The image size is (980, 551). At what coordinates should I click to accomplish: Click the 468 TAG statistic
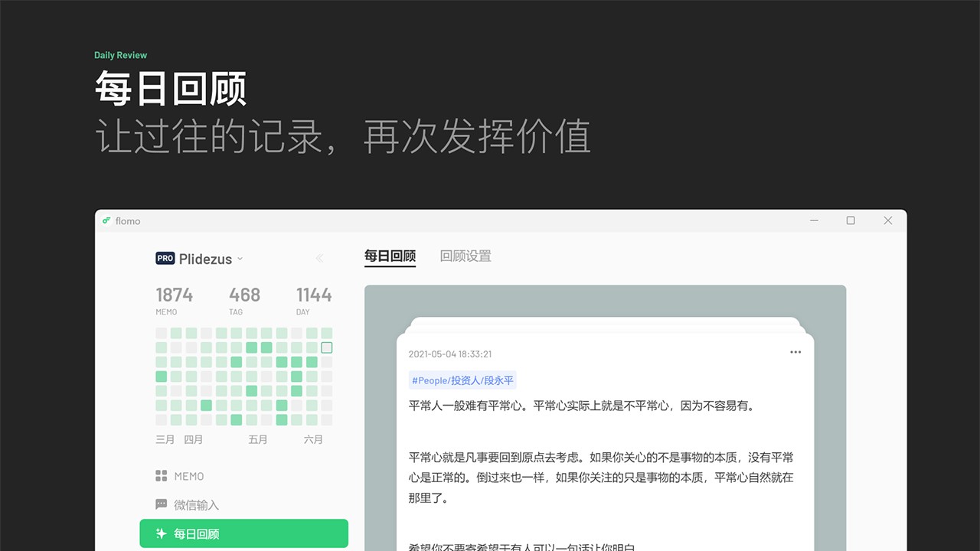coord(243,294)
